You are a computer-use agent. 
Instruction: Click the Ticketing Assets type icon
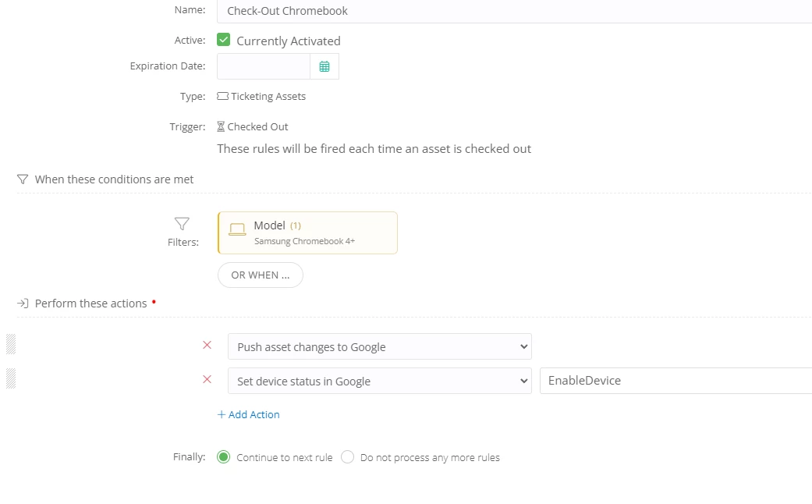point(222,97)
